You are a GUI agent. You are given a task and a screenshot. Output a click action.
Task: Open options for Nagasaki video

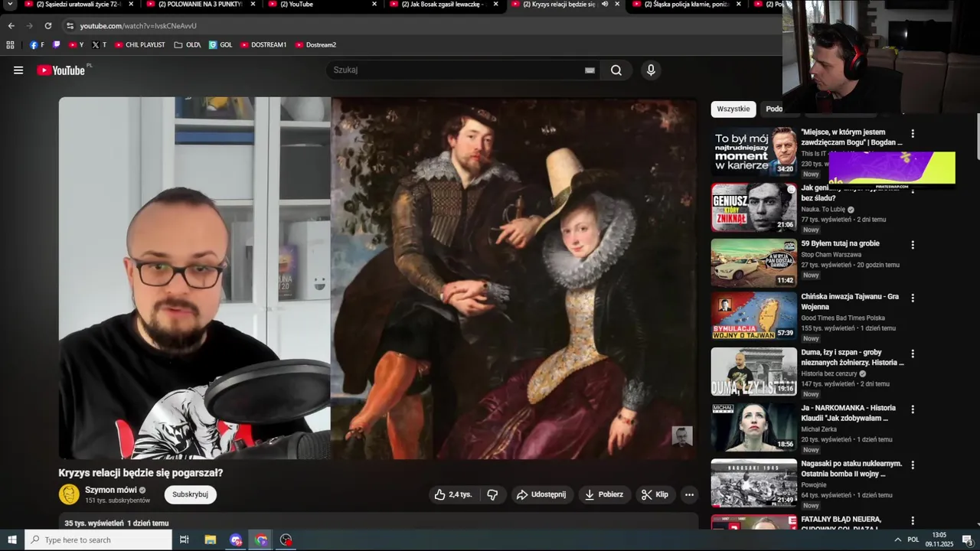tap(913, 465)
